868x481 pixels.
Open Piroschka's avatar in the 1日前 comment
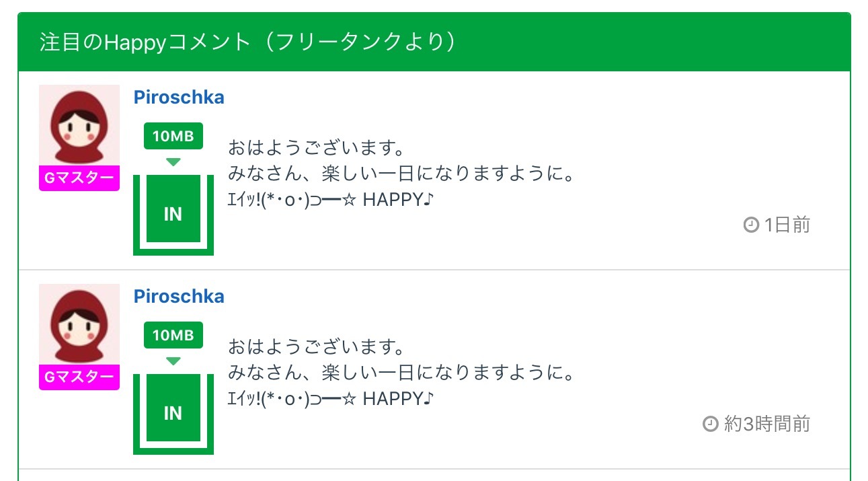pyautogui.click(x=79, y=125)
